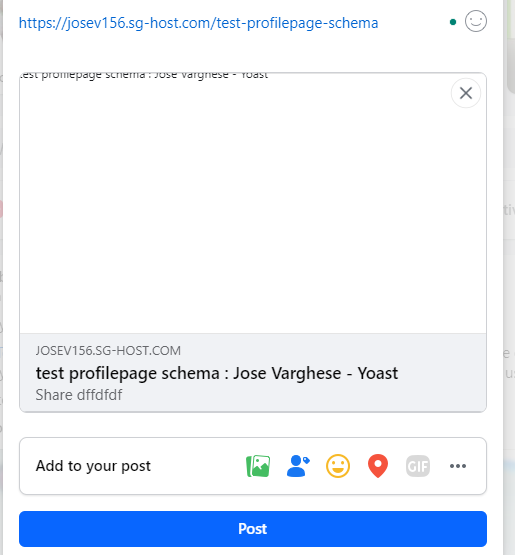Select the GIF option
The image size is (515, 555).
pos(418,466)
